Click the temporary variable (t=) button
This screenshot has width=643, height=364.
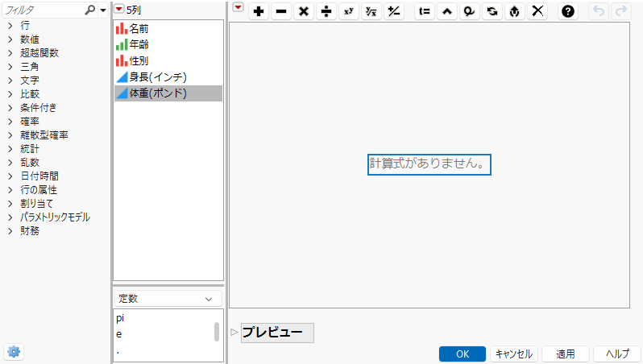(x=425, y=11)
